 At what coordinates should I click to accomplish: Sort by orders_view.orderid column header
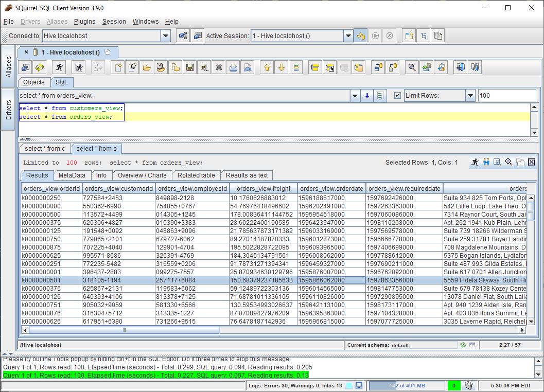(51, 188)
